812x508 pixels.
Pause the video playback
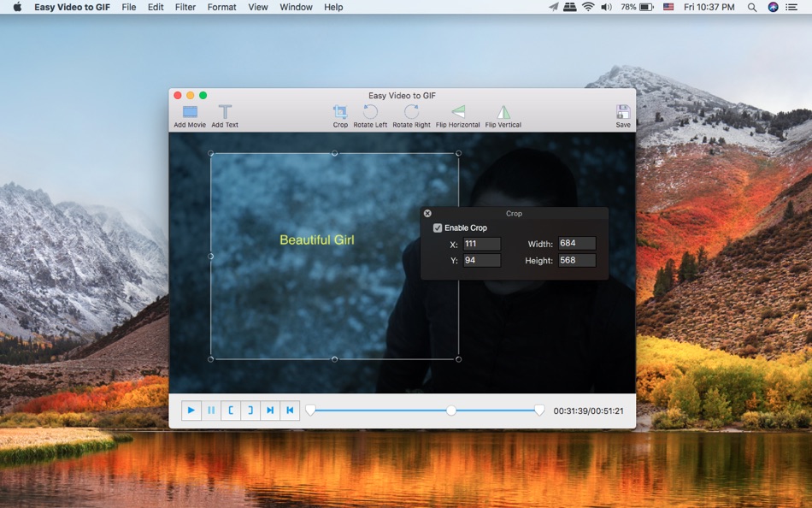[211, 411]
